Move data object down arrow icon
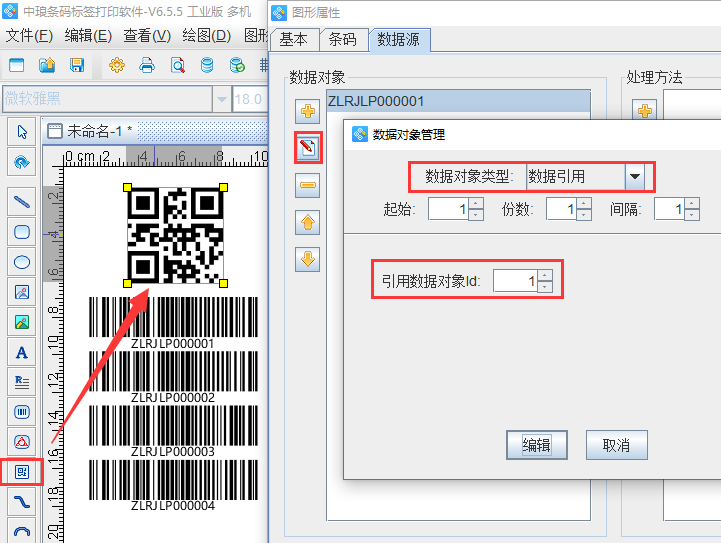The width and height of the screenshot is (721, 543). point(308,259)
